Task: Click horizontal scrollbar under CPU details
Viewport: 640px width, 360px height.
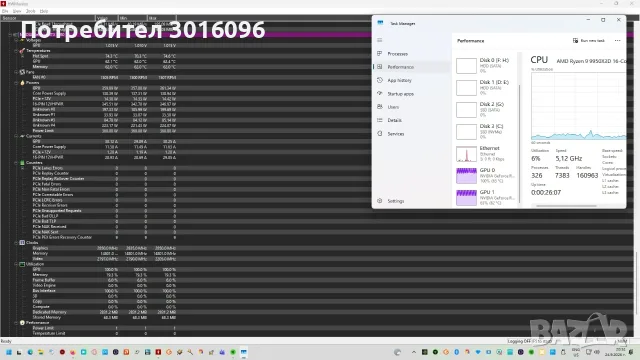Action: pyautogui.click(x=567, y=206)
